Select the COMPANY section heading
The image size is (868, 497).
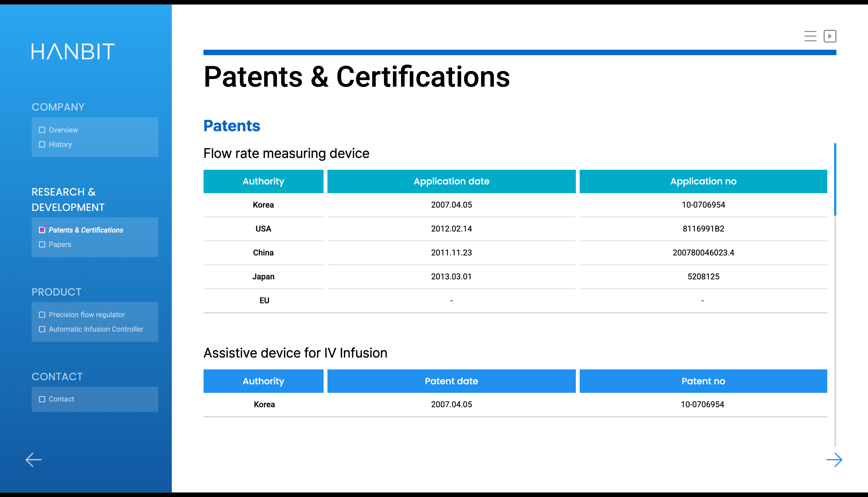(x=58, y=107)
